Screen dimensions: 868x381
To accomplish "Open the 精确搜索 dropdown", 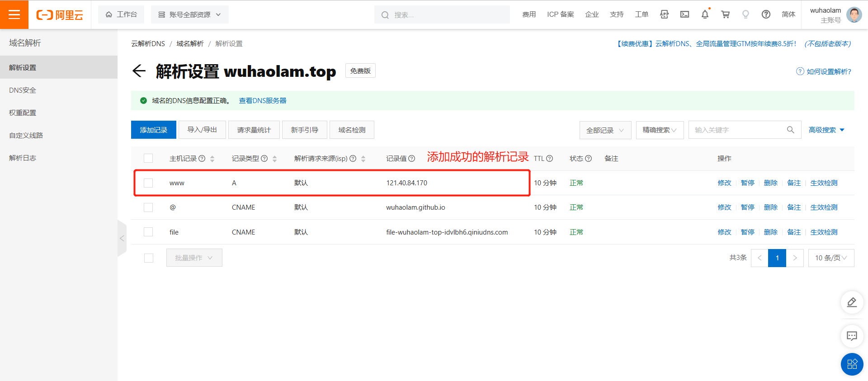I will [660, 130].
